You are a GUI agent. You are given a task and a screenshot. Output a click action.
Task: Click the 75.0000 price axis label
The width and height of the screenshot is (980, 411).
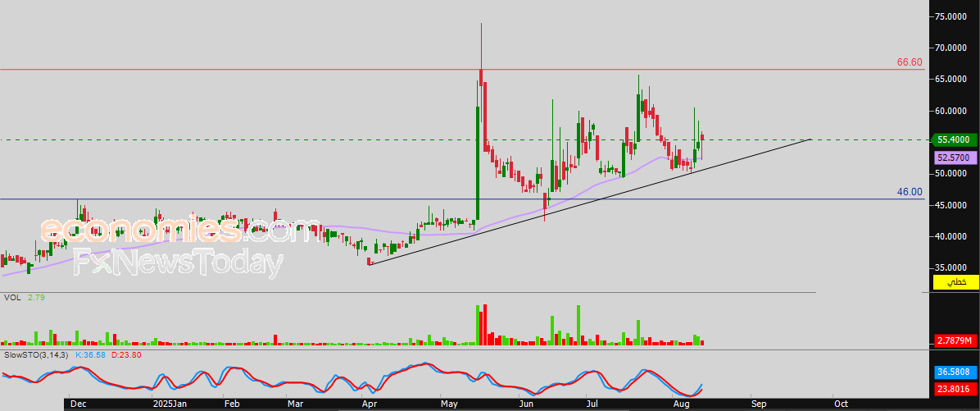952,17
